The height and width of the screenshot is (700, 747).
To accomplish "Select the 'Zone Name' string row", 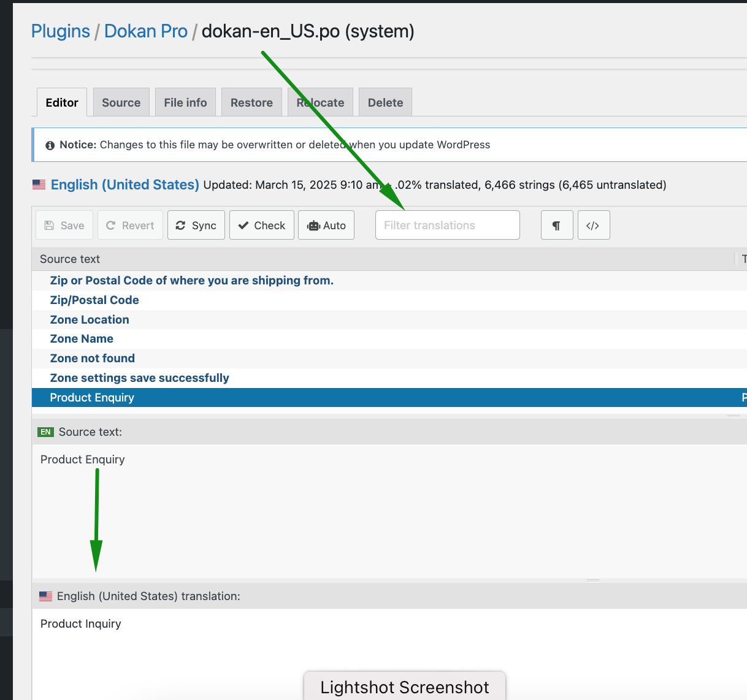I will 389,338.
